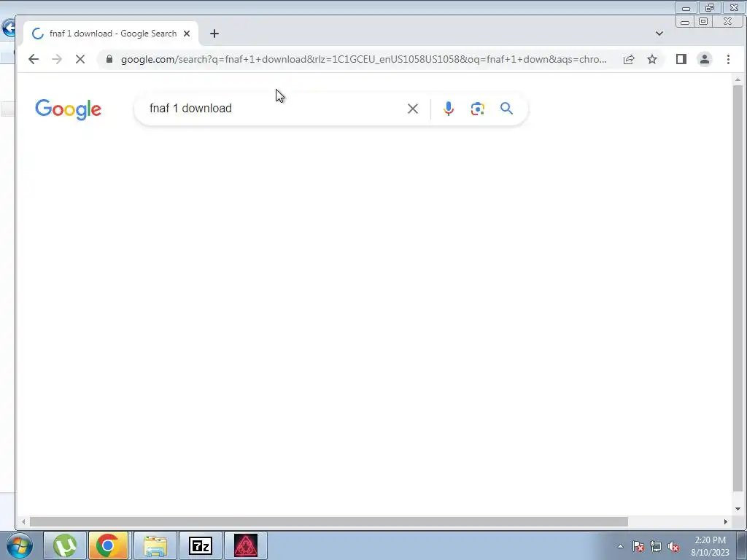Open uTorrent from the taskbar

pyautogui.click(x=65, y=545)
